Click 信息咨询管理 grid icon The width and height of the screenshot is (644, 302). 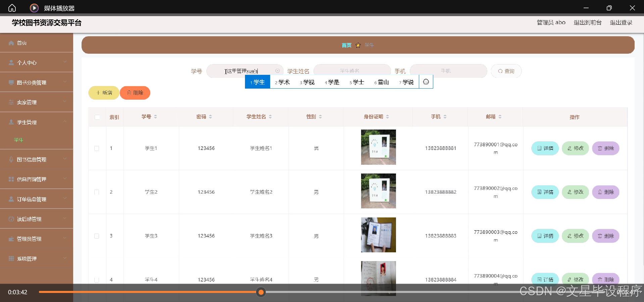pyautogui.click(x=11, y=179)
